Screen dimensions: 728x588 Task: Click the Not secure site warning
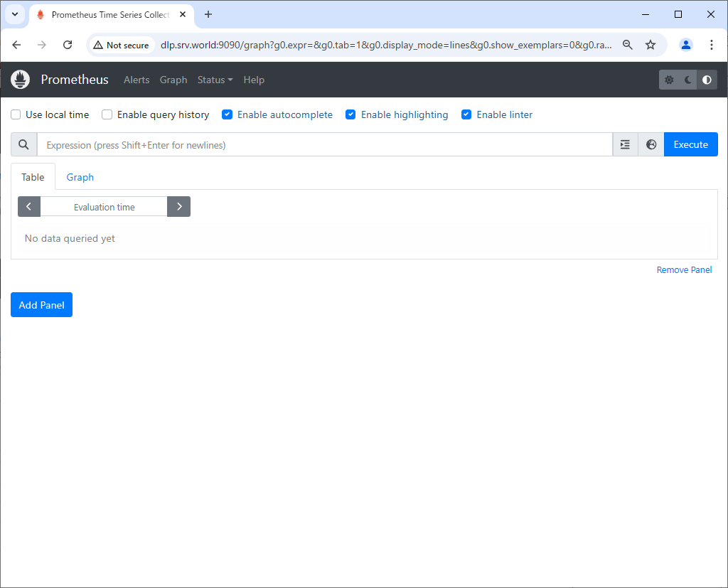(x=121, y=45)
